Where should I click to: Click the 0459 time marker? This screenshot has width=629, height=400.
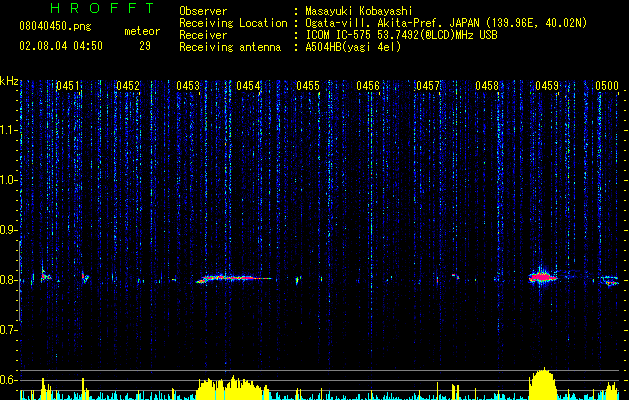tap(547, 86)
